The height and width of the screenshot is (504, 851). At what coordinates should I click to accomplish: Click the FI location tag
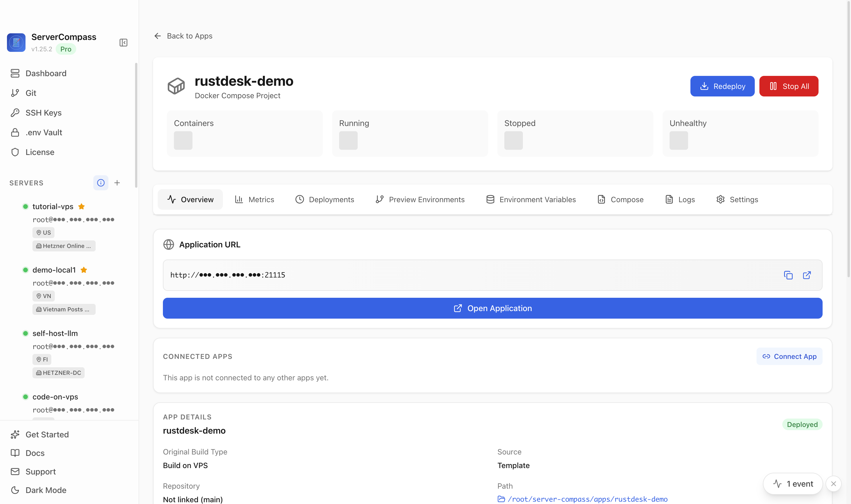point(42,359)
